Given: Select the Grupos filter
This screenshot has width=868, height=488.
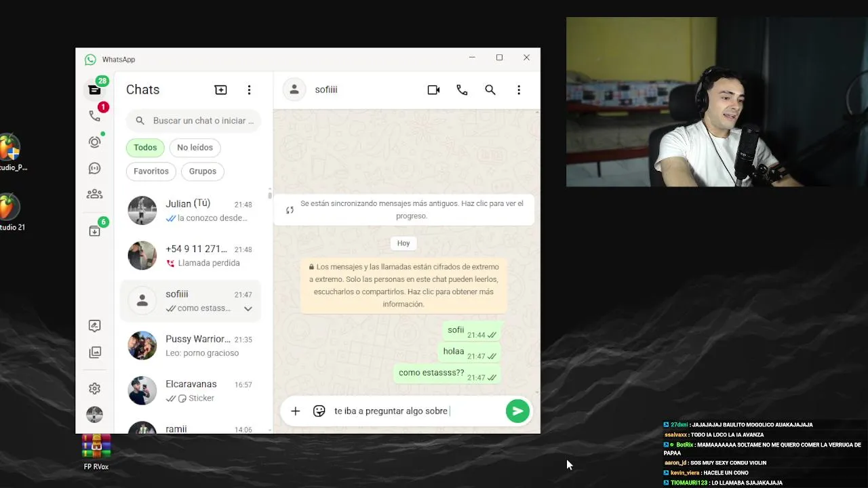Looking at the screenshot, I should (x=203, y=171).
